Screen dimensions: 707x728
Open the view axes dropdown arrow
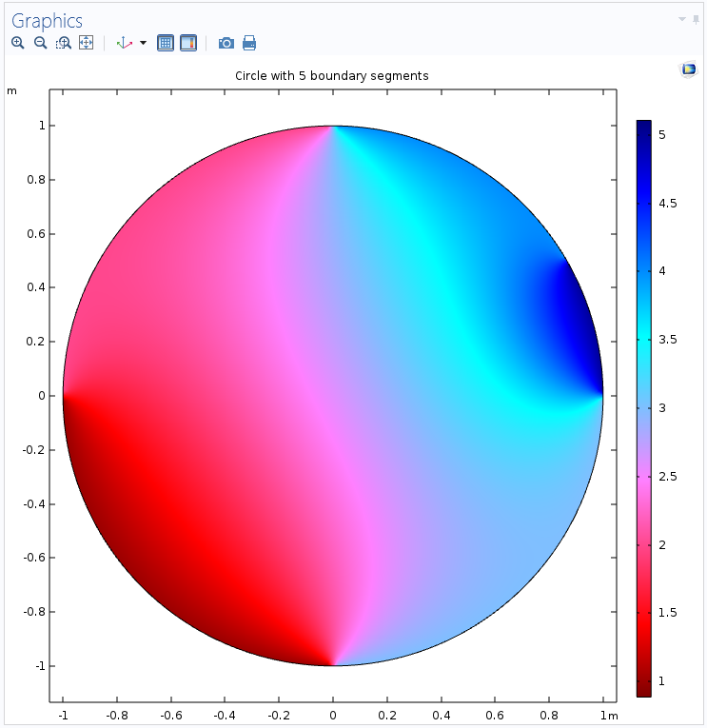[143, 43]
